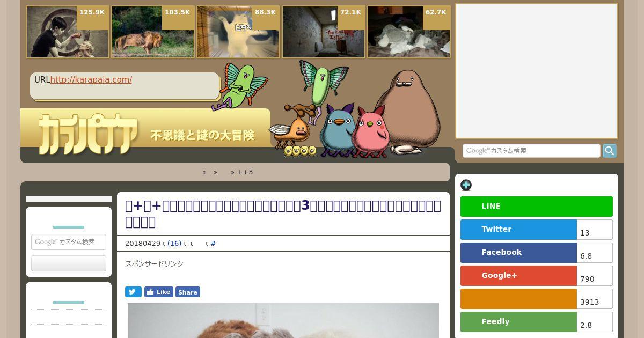Click the # tag link under title
The width and height of the screenshot is (644, 338).
click(x=213, y=244)
